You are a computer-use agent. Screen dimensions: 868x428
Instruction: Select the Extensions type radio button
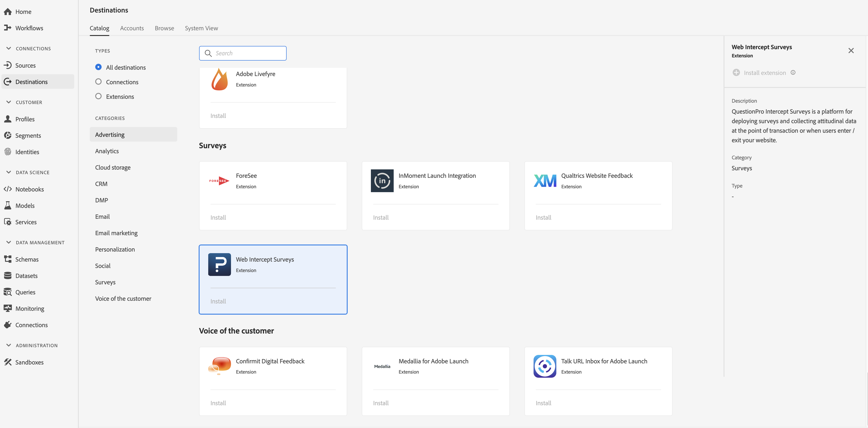tap(98, 96)
